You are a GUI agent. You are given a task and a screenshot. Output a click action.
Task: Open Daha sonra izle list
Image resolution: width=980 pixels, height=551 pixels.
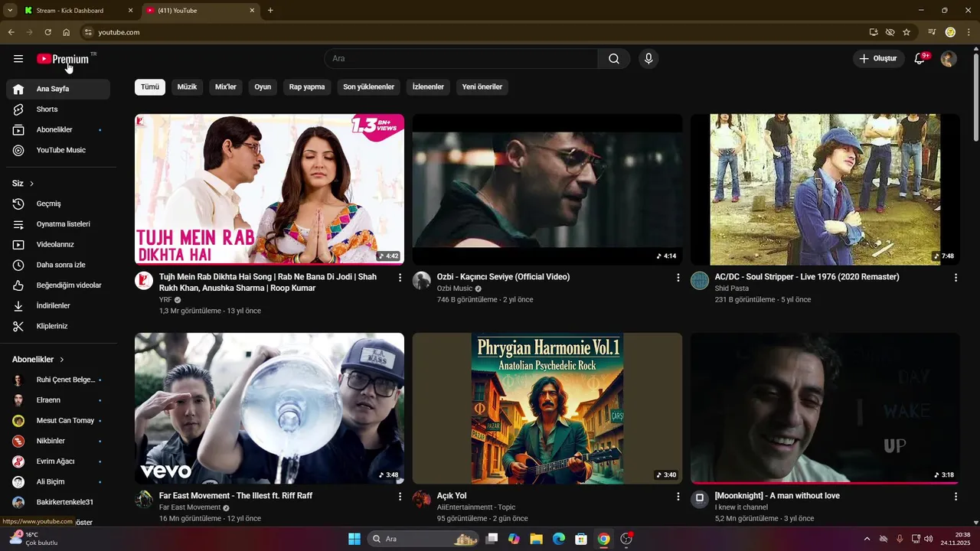point(58,265)
